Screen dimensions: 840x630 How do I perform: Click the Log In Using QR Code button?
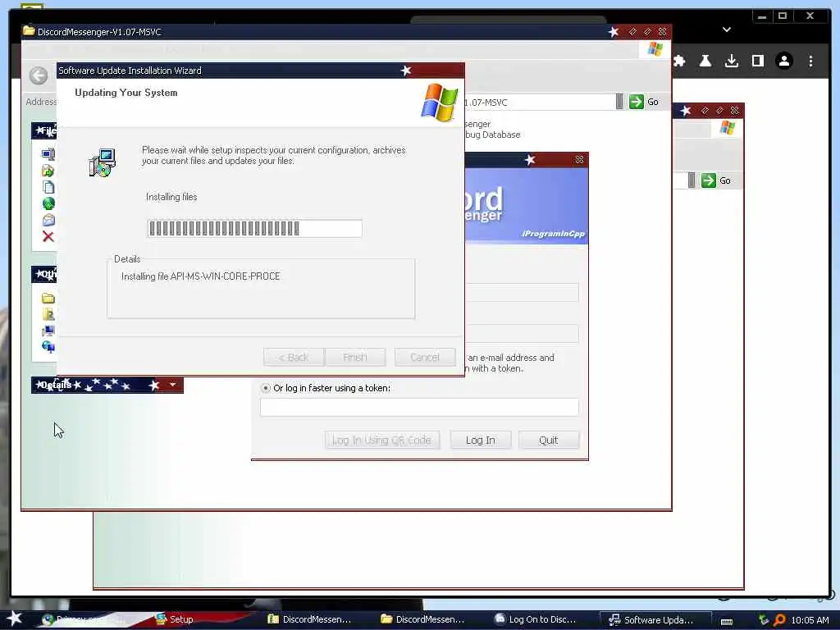point(381,440)
